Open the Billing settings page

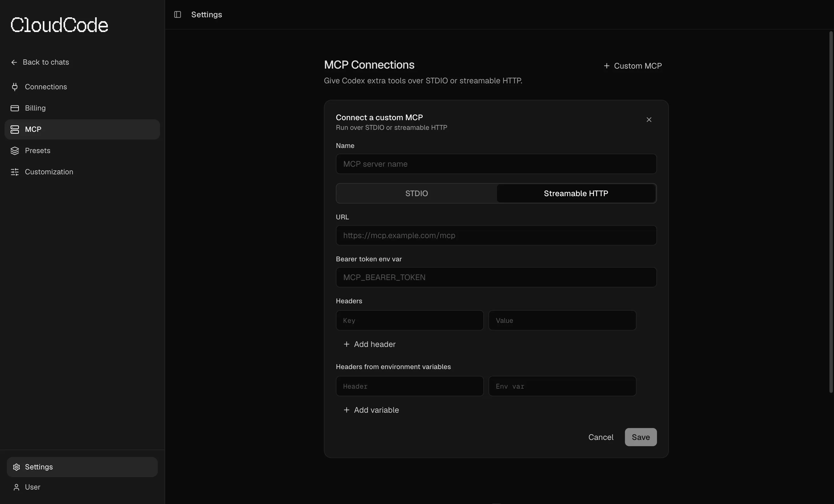pyautogui.click(x=82, y=108)
